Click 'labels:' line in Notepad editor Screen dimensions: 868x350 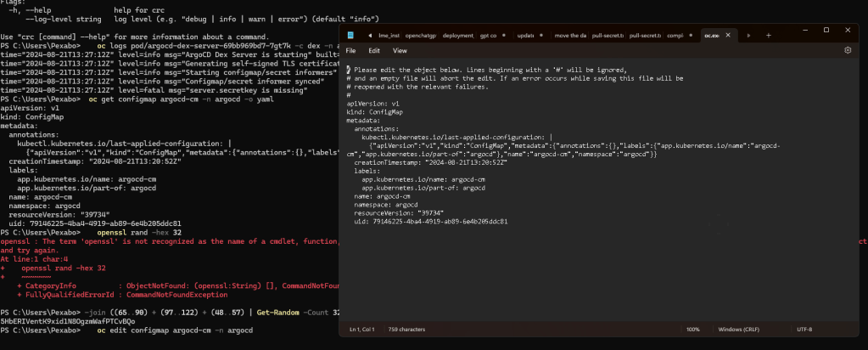(367, 171)
